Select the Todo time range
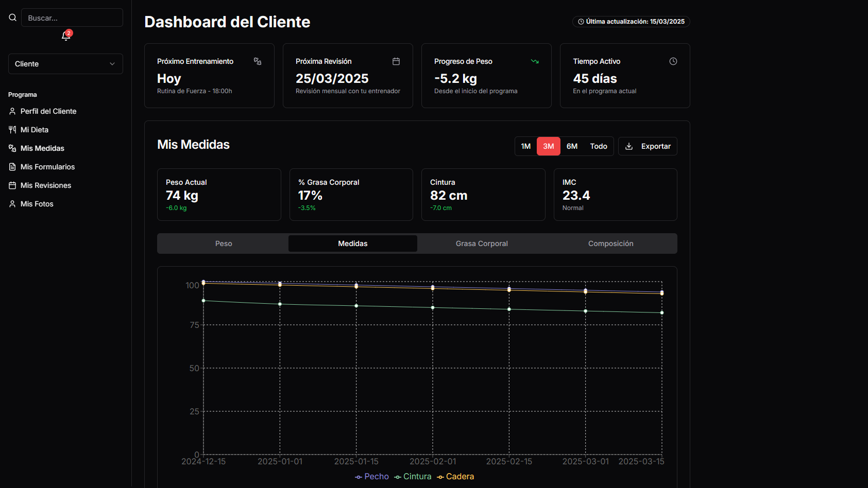 (598, 146)
